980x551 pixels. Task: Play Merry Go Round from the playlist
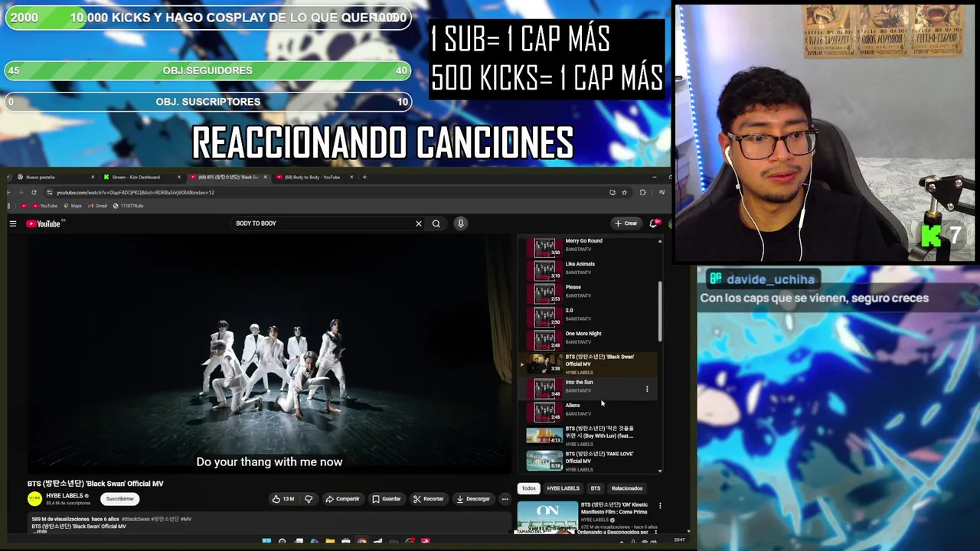[x=588, y=247]
